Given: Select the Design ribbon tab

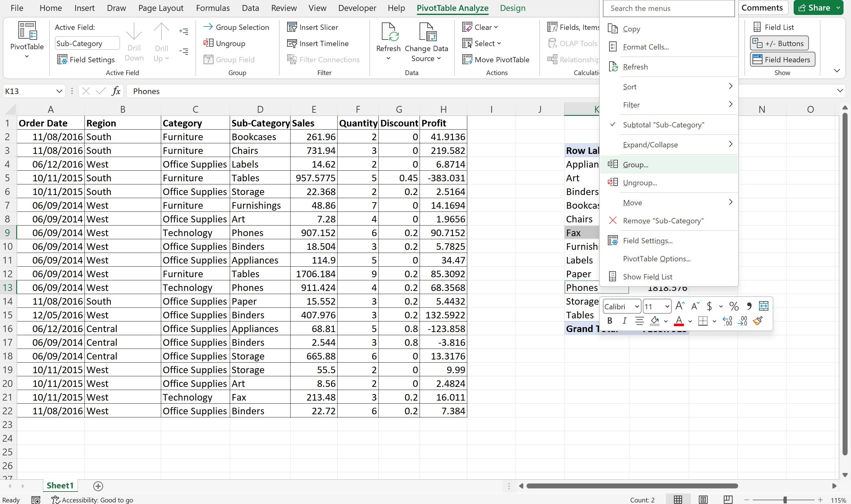Looking at the screenshot, I should coord(512,8).
